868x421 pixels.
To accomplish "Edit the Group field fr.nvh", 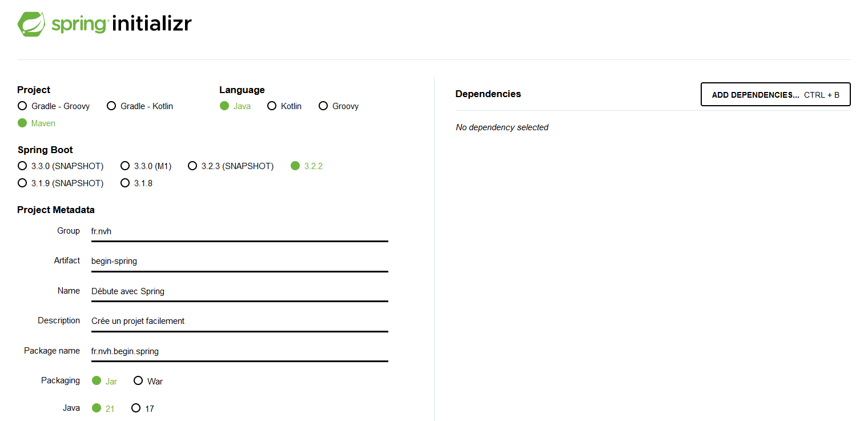I will coord(240,232).
